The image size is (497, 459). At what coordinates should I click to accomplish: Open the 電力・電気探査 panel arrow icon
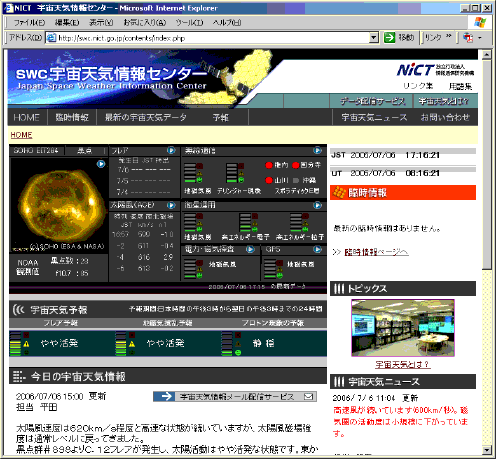pyautogui.click(x=250, y=249)
